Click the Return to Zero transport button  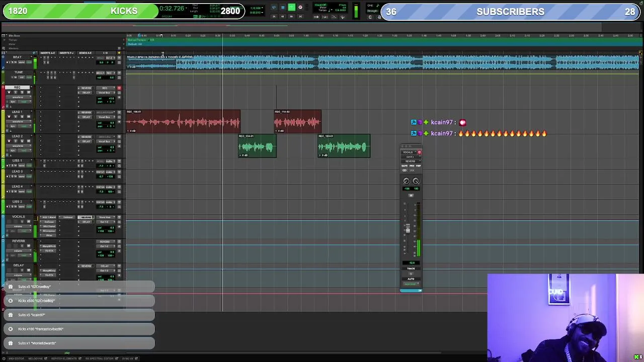(274, 17)
